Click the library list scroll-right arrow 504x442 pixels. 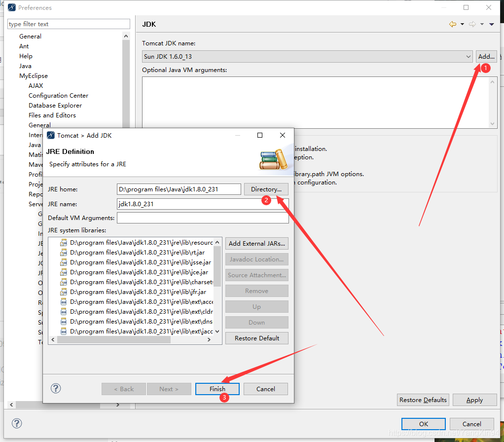click(209, 339)
